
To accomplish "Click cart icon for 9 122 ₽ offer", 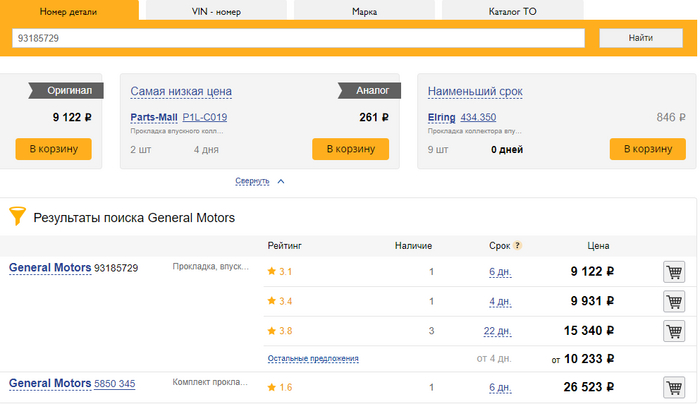I will click(674, 272).
